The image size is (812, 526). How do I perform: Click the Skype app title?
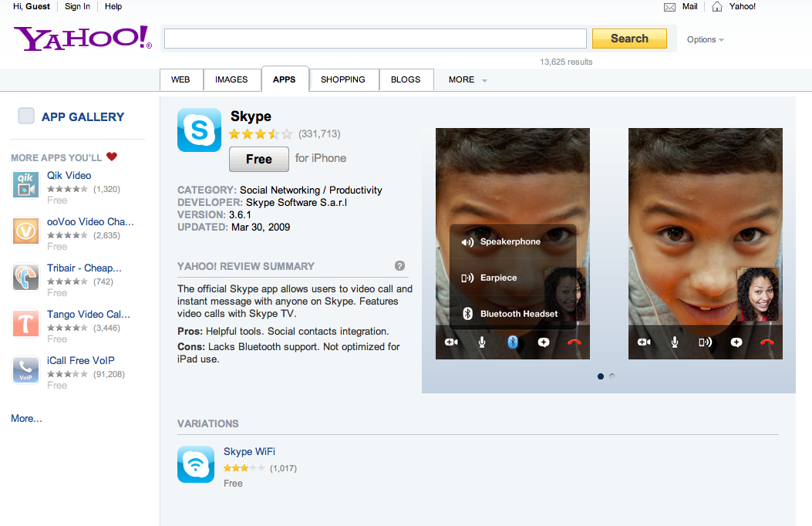pyautogui.click(x=251, y=116)
